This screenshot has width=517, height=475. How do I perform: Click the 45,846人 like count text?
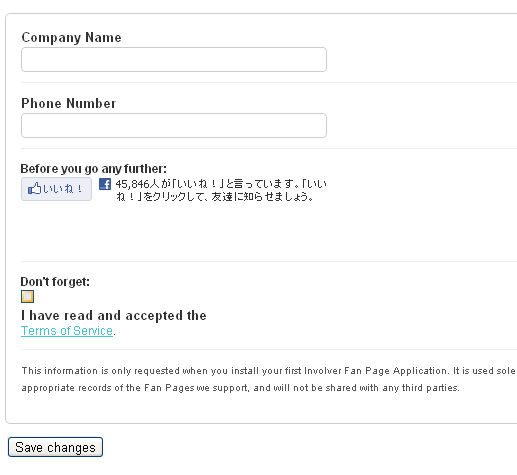[137, 184]
